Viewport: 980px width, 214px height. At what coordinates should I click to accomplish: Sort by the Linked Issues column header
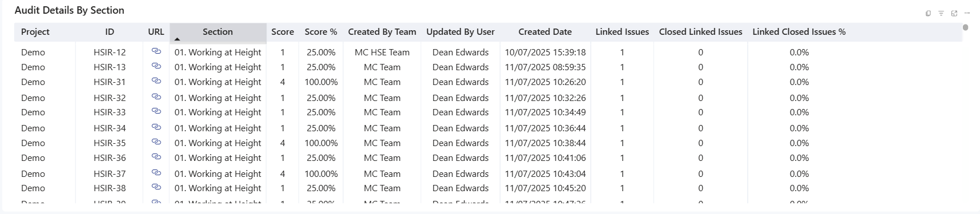click(622, 32)
